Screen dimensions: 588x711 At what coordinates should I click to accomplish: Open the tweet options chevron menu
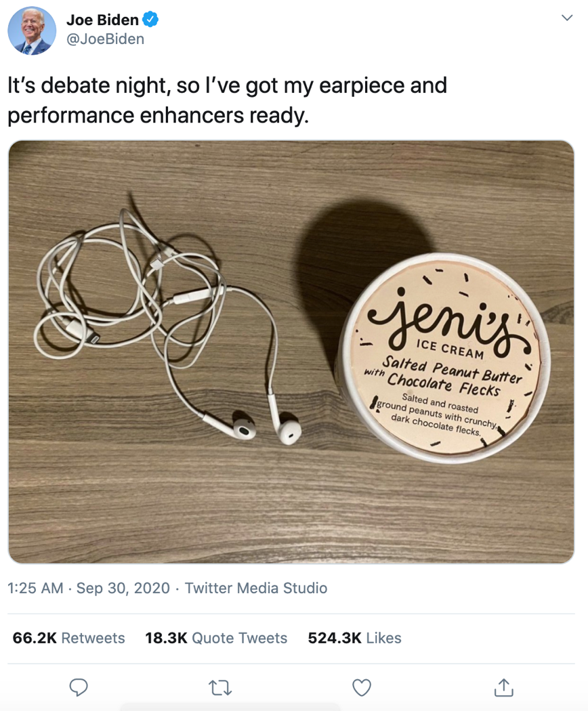coord(567,18)
